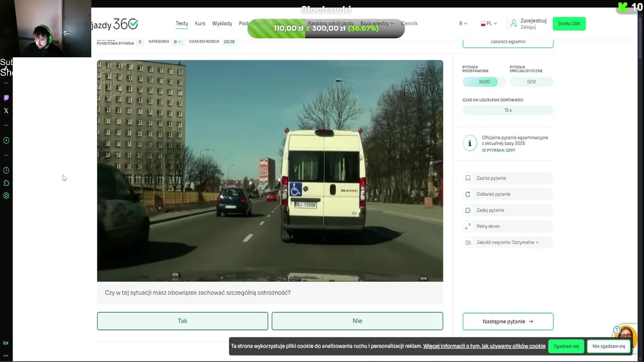Click the 15 s answer time bar
Screen dimensions: 644x362
tap(508, 110)
